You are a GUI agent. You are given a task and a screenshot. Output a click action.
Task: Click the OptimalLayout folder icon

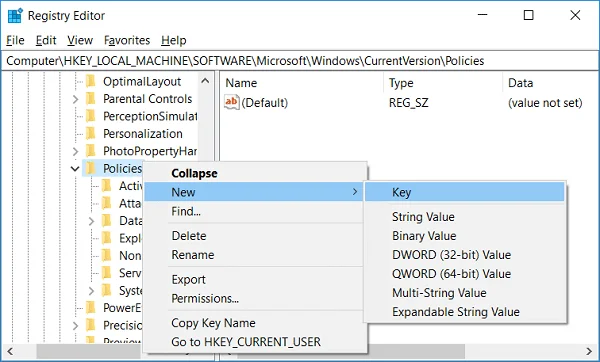pos(91,82)
